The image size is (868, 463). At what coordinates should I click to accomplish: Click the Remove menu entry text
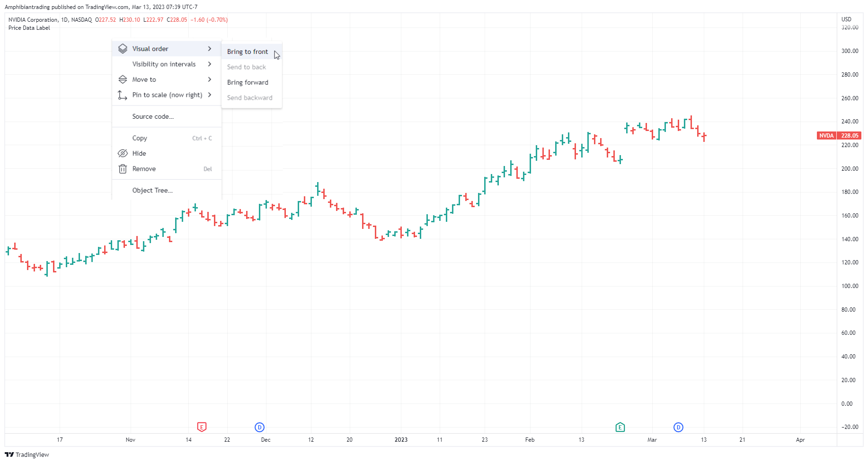tap(144, 169)
